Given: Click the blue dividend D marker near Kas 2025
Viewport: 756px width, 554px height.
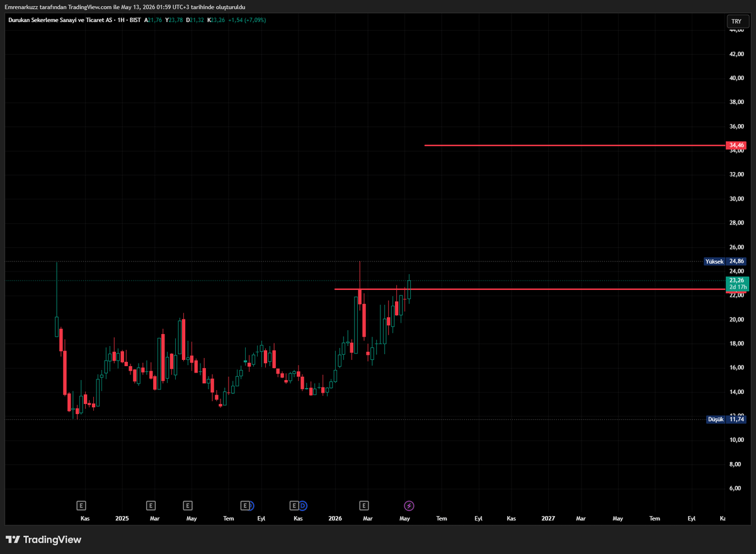Looking at the screenshot, I should pyautogui.click(x=303, y=505).
